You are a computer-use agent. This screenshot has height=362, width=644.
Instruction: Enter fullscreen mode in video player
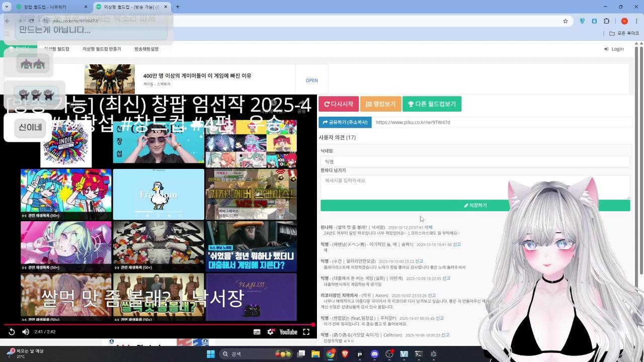pyautogui.click(x=306, y=332)
